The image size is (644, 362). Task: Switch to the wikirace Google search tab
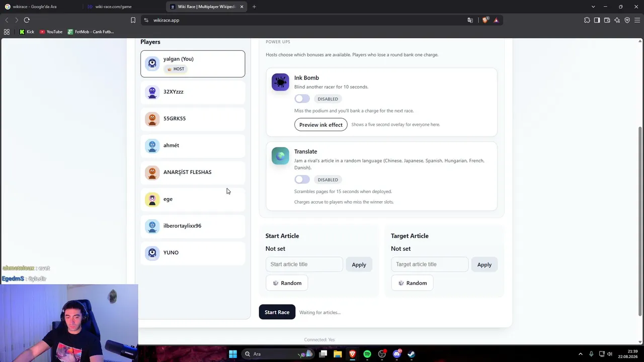[41, 7]
